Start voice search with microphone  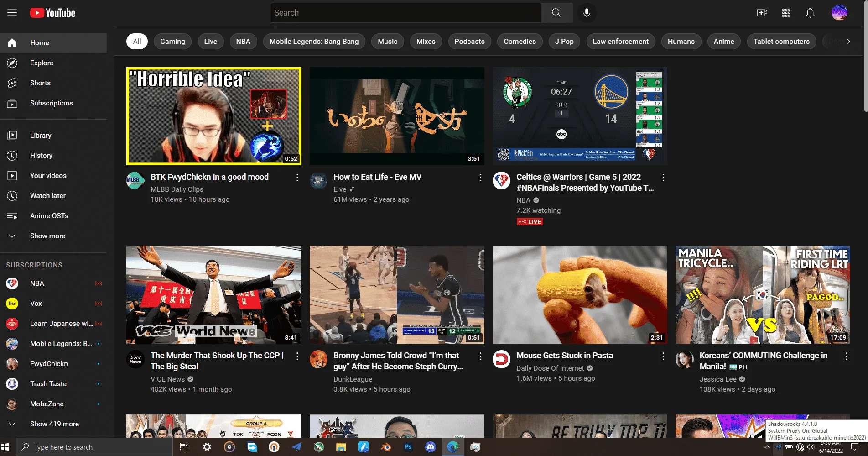(587, 13)
